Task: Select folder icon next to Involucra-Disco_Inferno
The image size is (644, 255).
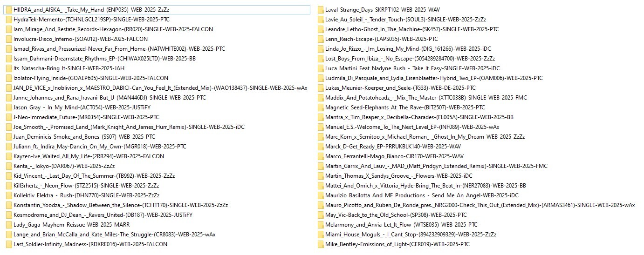Action: (9, 39)
